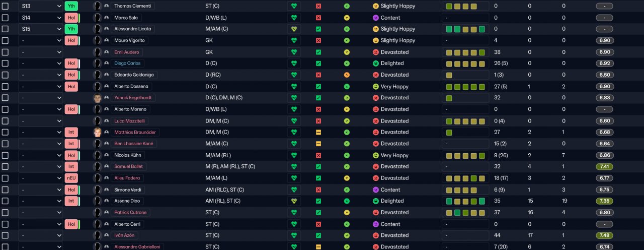Check the box beside Nicolas Kühn
This screenshot has width=644, height=250.
5,155
